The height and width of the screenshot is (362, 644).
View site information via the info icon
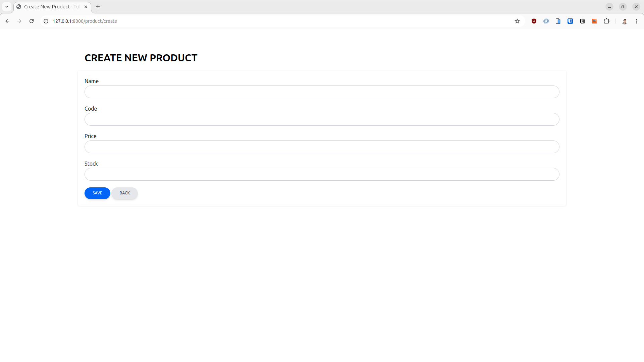[x=45, y=21]
